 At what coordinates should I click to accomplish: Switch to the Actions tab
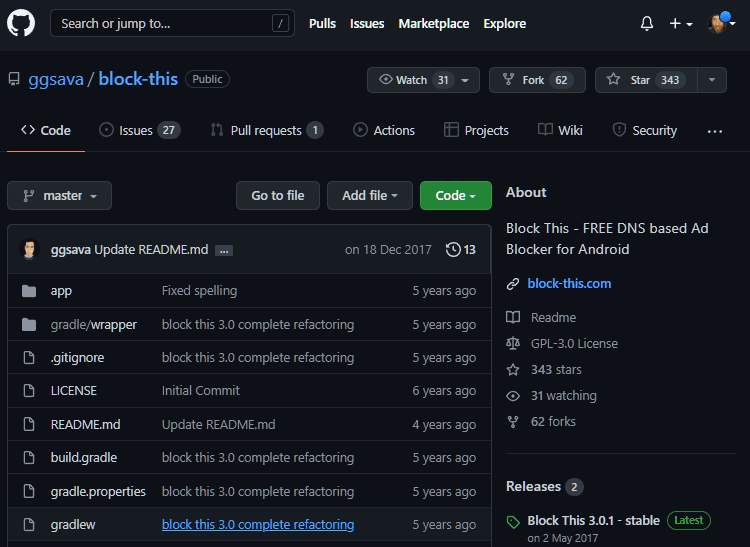(384, 130)
